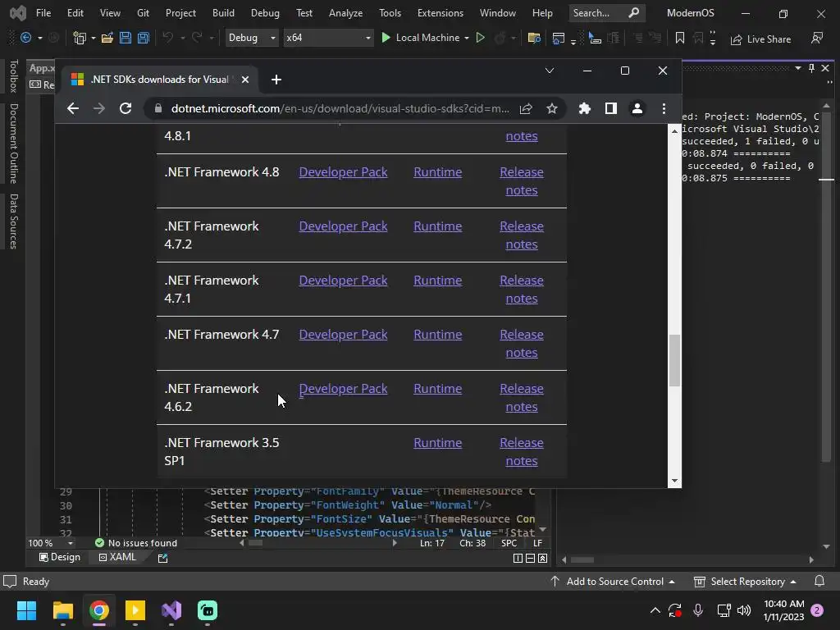The image size is (840, 630).
Task: Click the Visual Studio notifications bell icon
Action: click(819, 582)
